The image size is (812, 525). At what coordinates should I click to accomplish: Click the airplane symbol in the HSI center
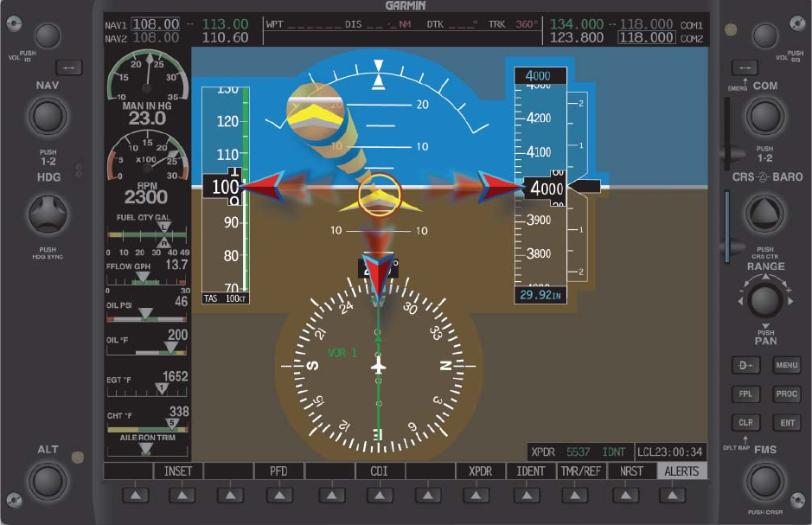tap(379, 366)
